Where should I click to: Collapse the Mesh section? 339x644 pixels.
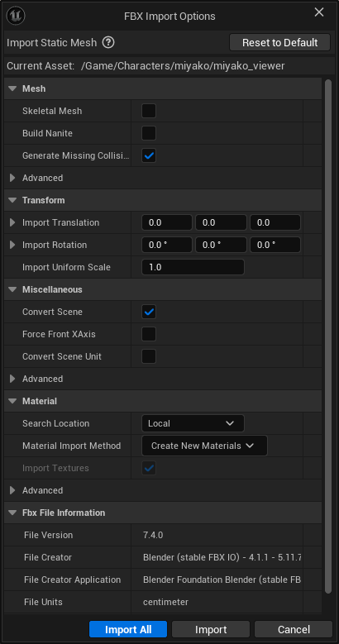pos(12,88)
